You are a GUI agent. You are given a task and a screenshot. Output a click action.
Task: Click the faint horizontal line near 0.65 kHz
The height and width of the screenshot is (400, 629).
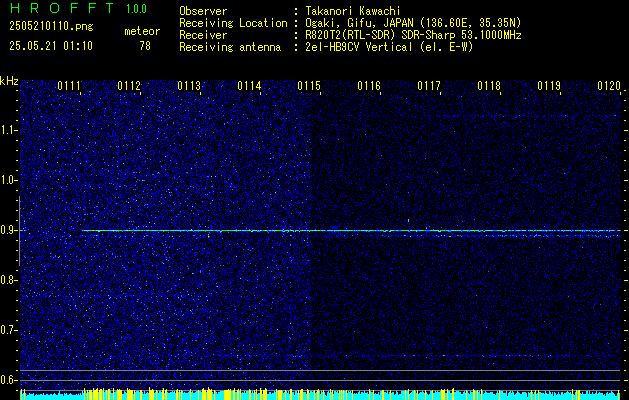click(417, 356)
